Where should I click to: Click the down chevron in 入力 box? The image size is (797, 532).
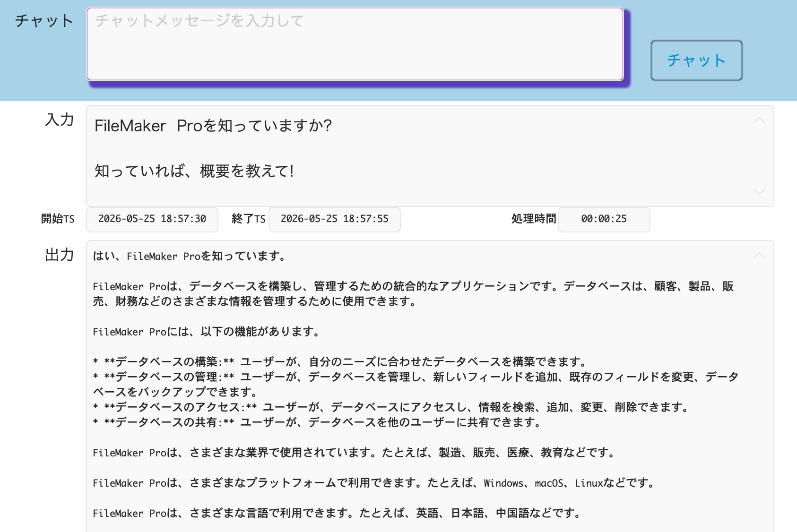tap(759, 191)
